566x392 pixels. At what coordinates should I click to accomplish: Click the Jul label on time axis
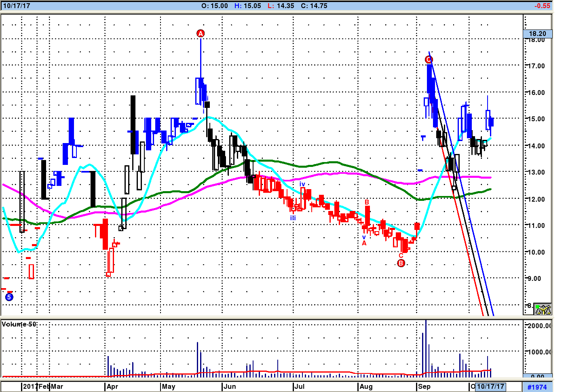pos(300,386)
